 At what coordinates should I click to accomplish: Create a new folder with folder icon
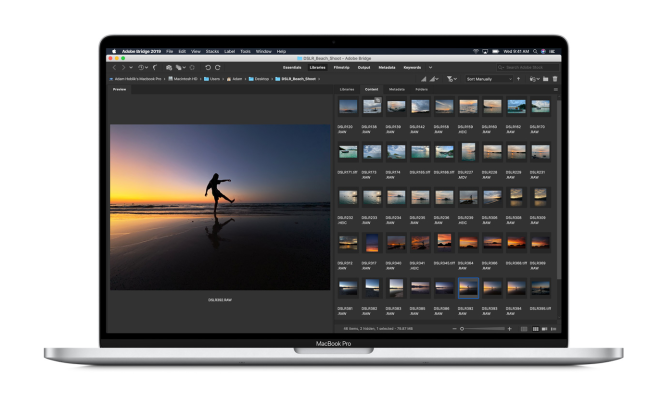point(546,79)
